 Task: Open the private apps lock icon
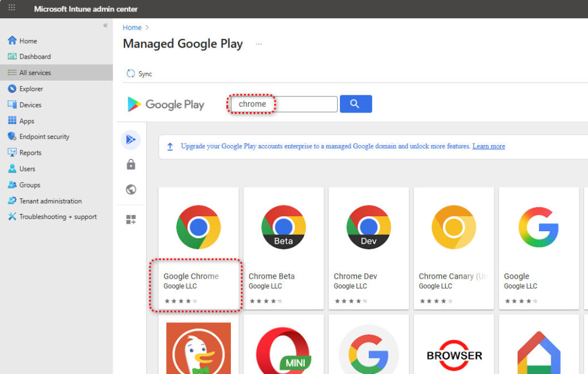[131, 165]
